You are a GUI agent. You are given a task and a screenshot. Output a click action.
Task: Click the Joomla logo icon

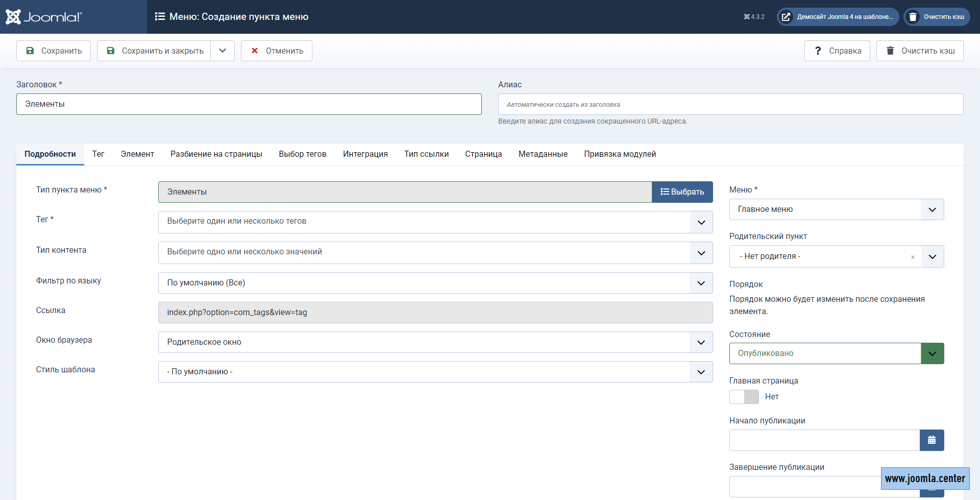13,17
